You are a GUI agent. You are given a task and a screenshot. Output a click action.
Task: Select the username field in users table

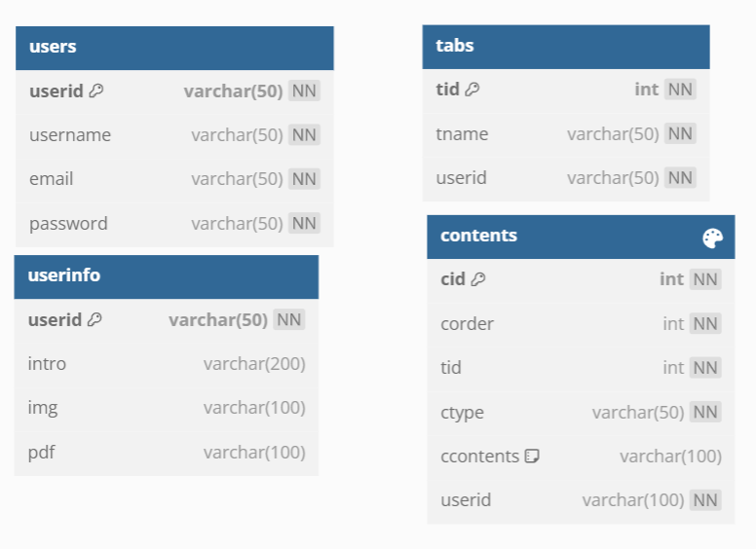tap(174, 135)
